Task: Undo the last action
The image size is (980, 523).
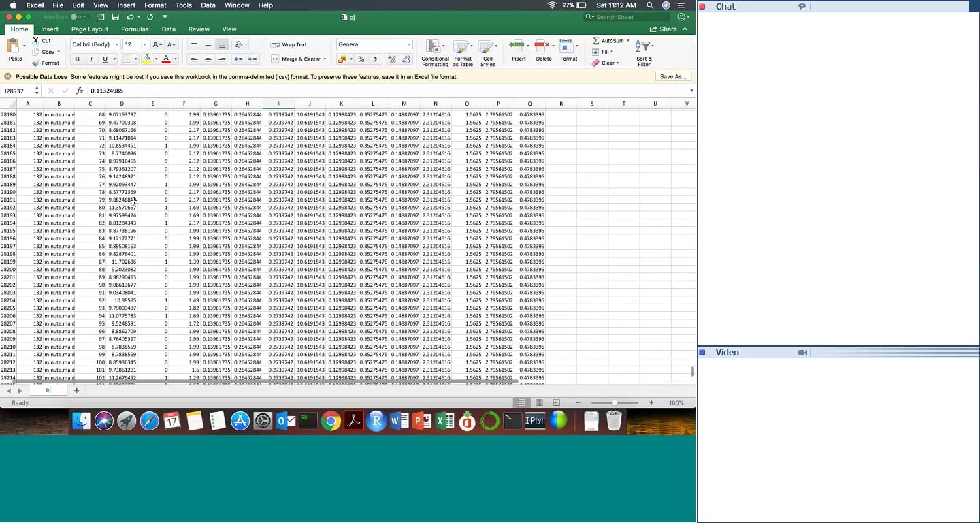Action: (129, 17)
